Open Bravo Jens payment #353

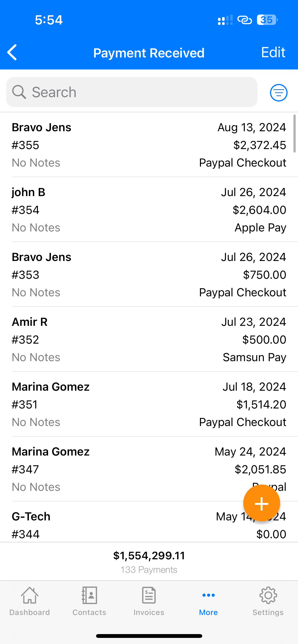point(149,275)
